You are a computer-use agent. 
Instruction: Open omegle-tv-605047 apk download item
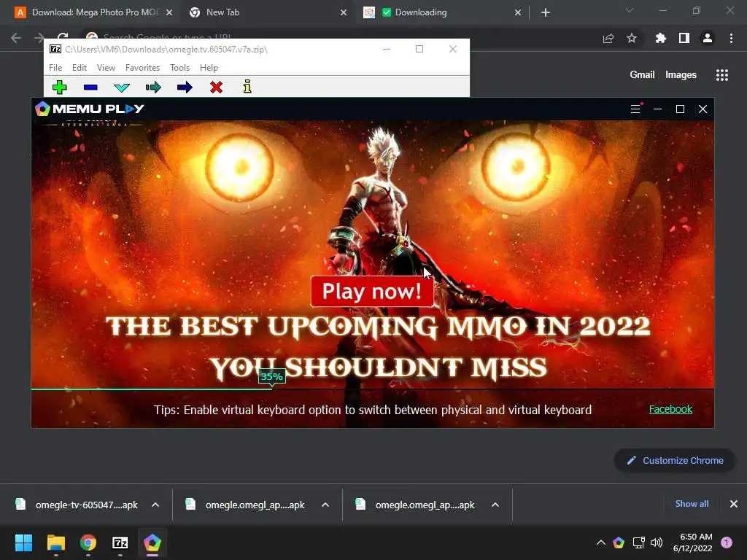pyautogui.click(x=79, y=505)
